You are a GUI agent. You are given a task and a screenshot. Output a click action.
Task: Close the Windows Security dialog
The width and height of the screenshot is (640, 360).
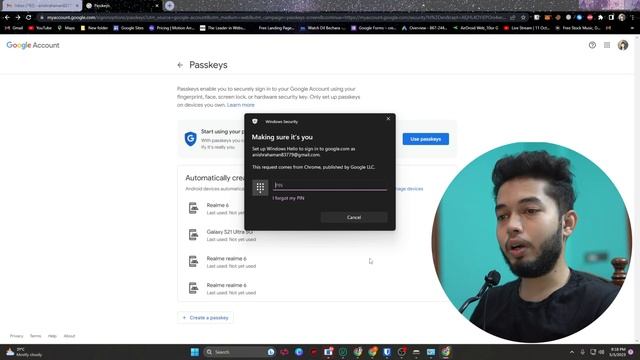[x=388, y=119]
